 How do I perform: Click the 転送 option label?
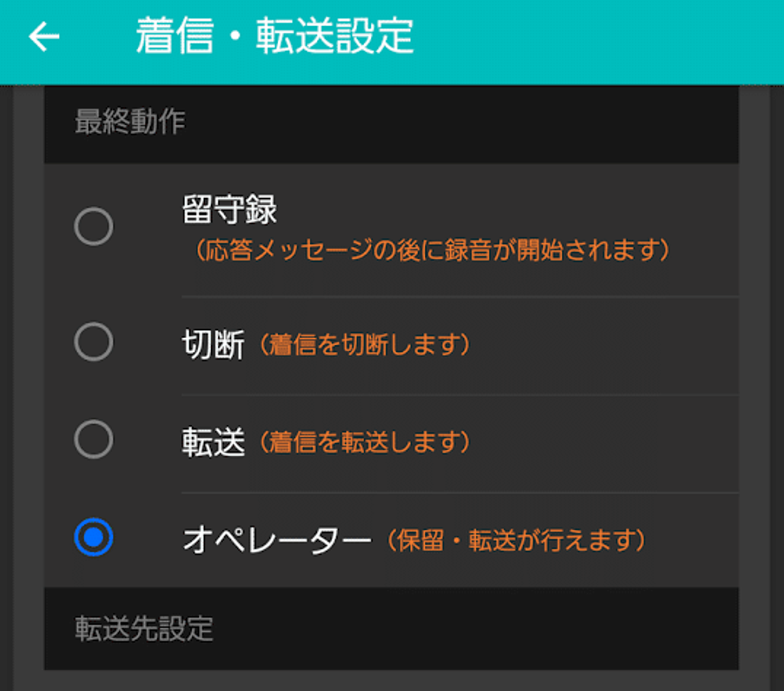(x=213, y=442)
